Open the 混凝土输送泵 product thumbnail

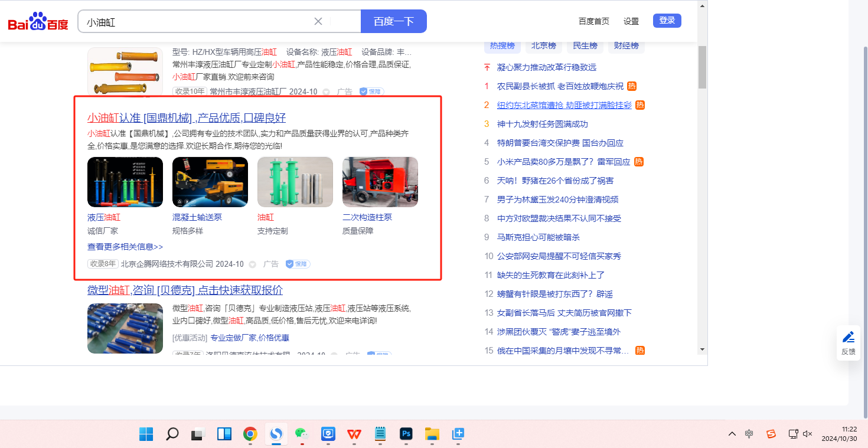[210, 182]
